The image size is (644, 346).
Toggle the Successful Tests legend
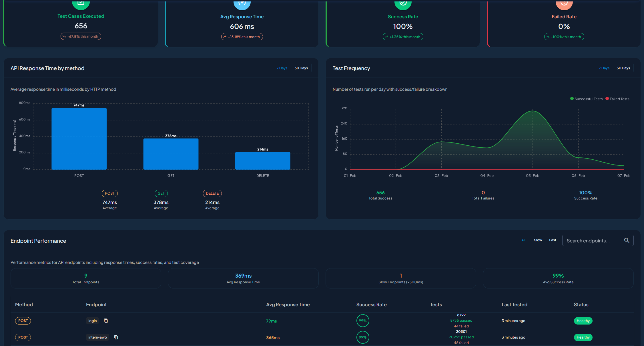[x=586, y=99]
